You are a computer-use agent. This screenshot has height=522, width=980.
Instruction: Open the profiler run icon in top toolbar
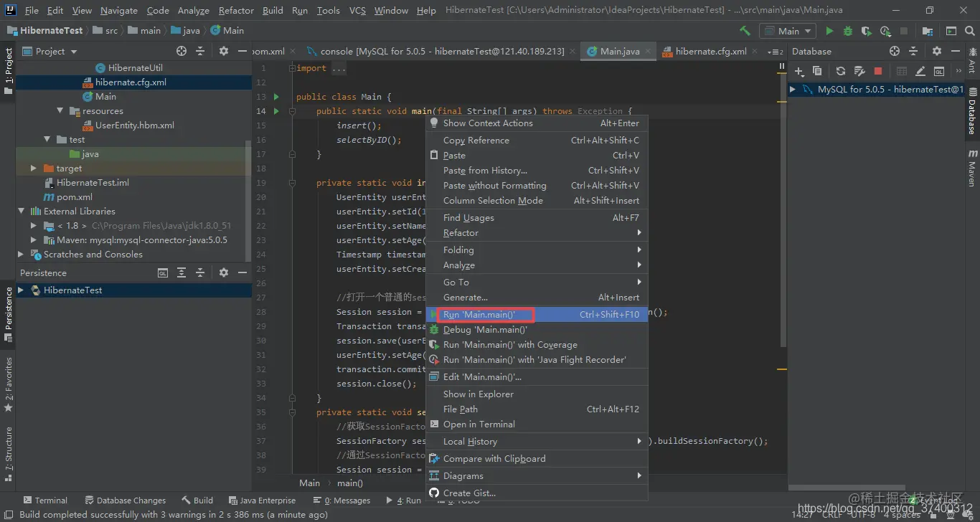tap(885, 31)
